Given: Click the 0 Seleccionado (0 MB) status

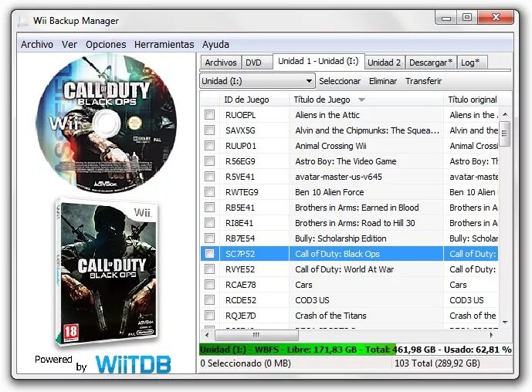Looking at the screenshot, I should click(x=246, y=363).
